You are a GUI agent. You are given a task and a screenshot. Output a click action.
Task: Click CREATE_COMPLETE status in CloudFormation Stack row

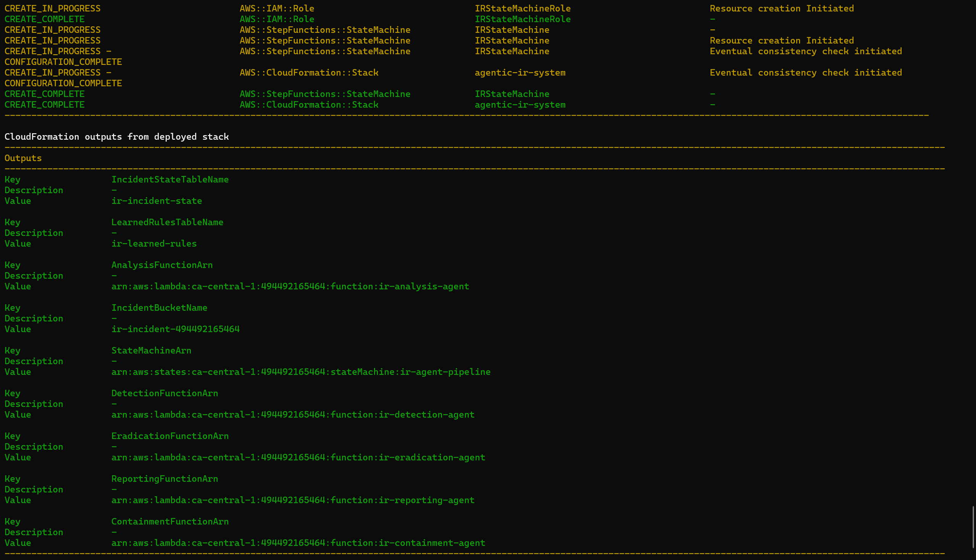[x=45, y=105]
